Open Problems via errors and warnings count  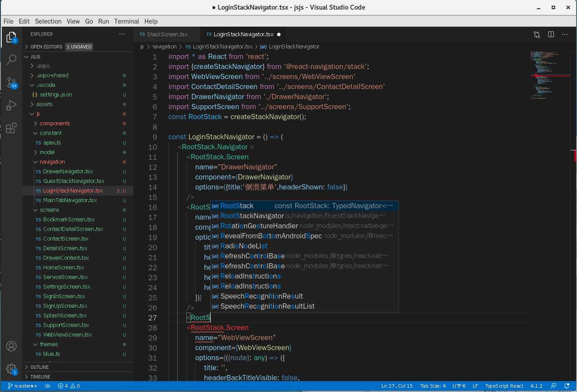click(69, 386)
